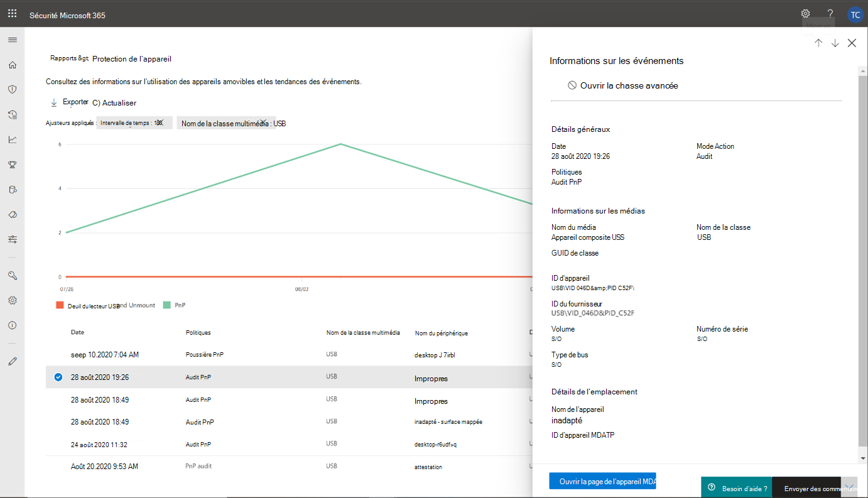Select the inadapté - surface mappée row

point(289,422)
